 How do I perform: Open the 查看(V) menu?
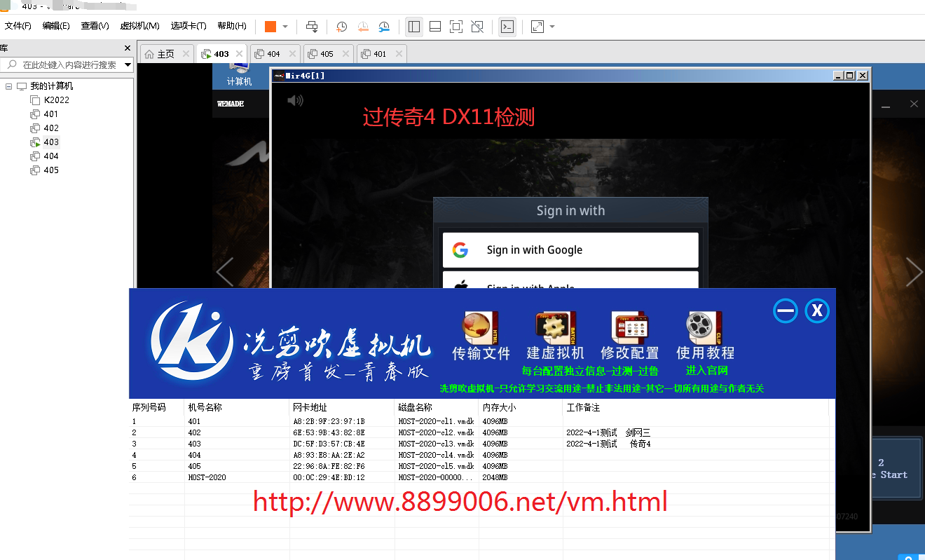(95, 26)
